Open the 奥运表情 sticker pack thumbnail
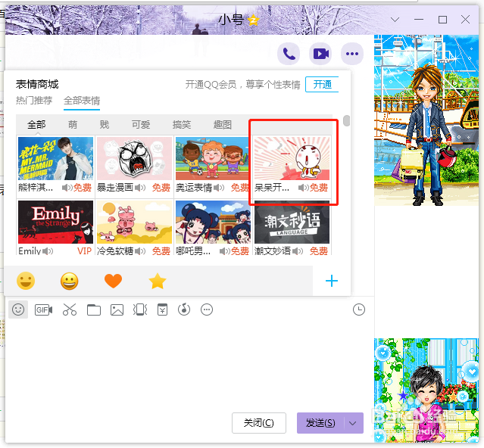 click(213, 158)
